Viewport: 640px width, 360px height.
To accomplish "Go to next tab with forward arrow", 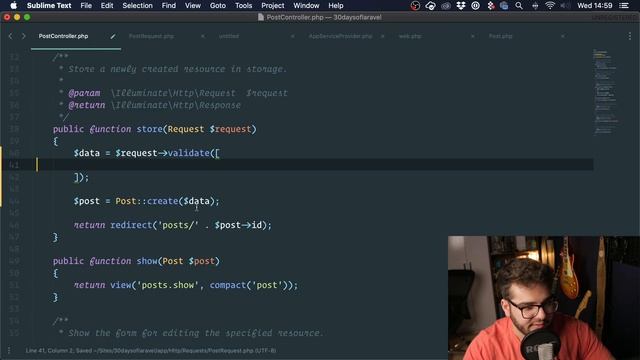I will point(23,36).
